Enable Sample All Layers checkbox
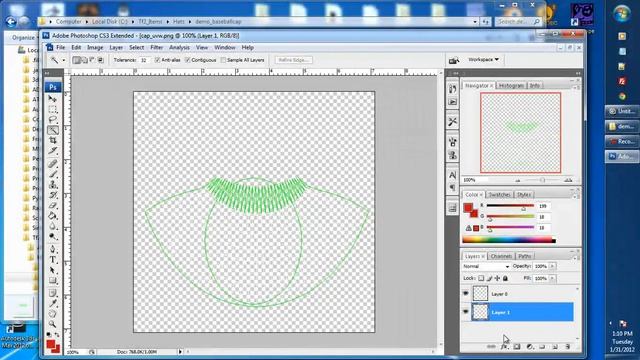Viewport: 640px width, 360px height. point(223,60)
